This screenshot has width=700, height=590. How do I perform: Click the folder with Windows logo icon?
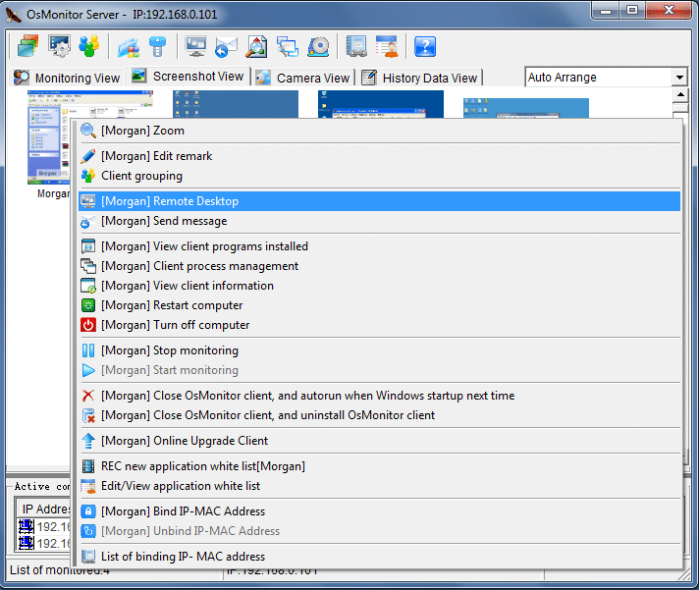point(129,46)
